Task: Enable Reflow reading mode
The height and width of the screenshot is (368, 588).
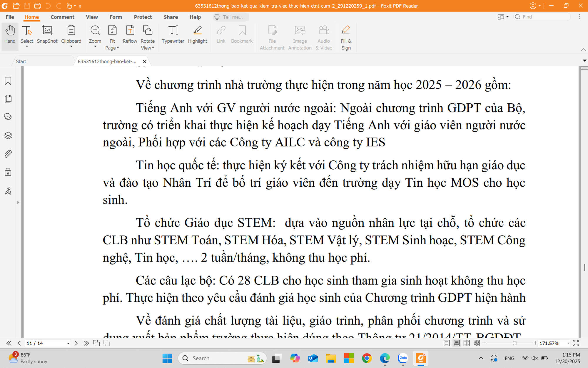Action: [130, 35]
